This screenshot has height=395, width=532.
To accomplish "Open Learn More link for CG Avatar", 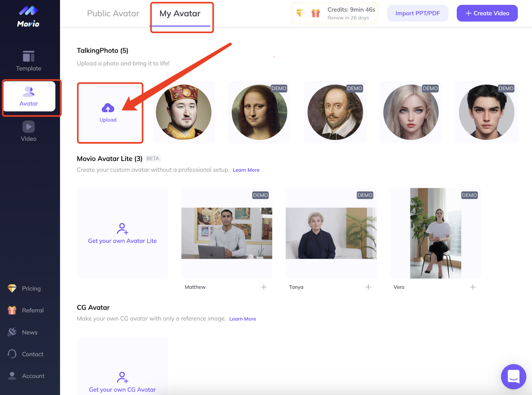I will pos(243,319).
